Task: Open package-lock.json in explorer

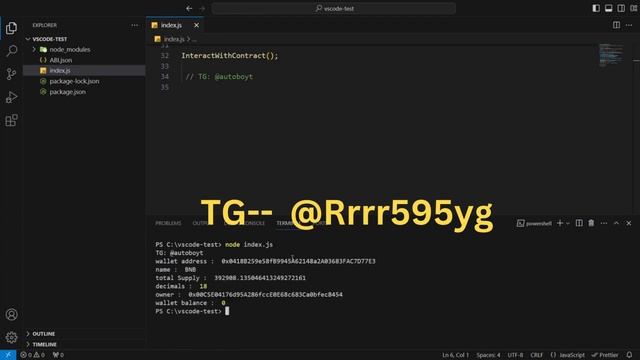Action: [x=74, y=81]
